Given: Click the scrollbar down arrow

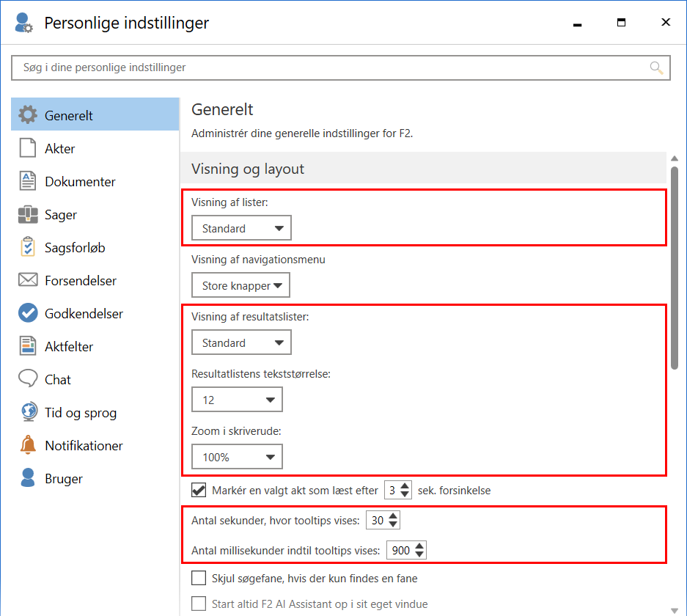Looking at the screenshot, I should [675, 610].
